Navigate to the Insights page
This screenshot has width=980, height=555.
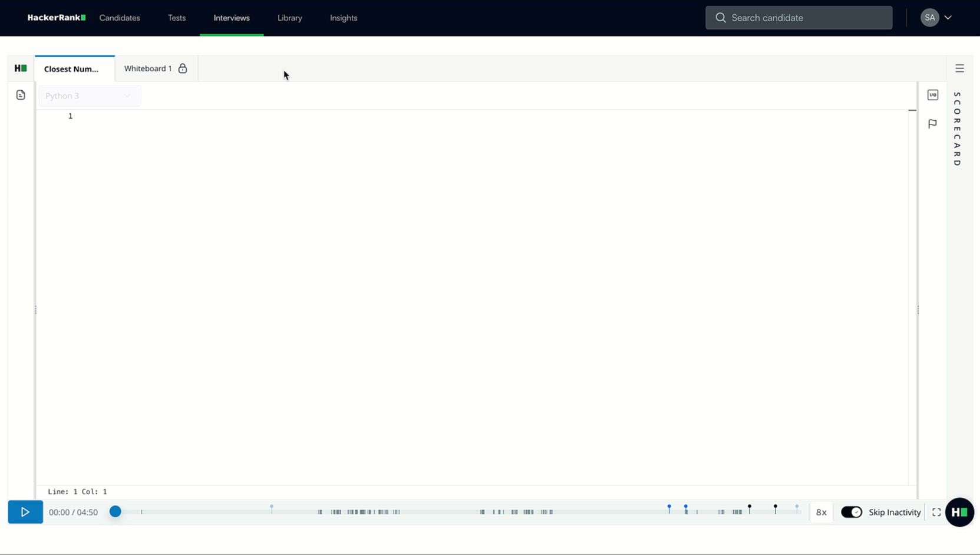click(344, 18)
